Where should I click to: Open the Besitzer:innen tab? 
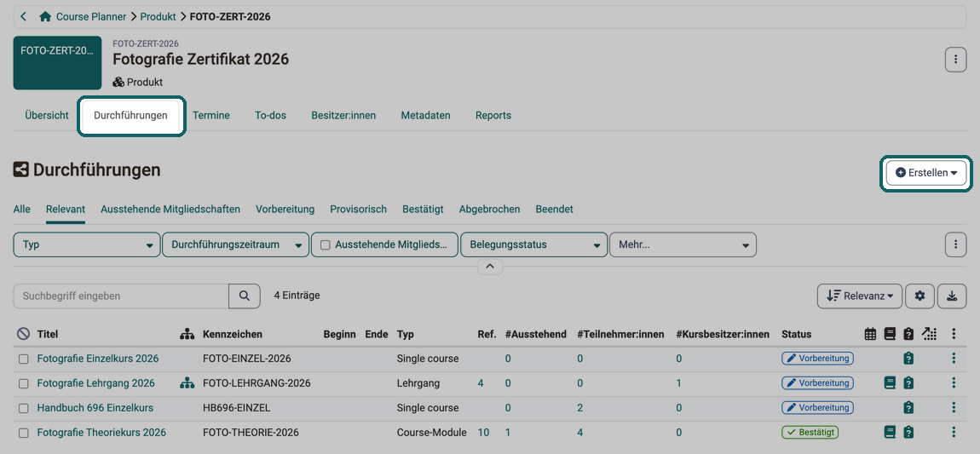click(343, 116)
